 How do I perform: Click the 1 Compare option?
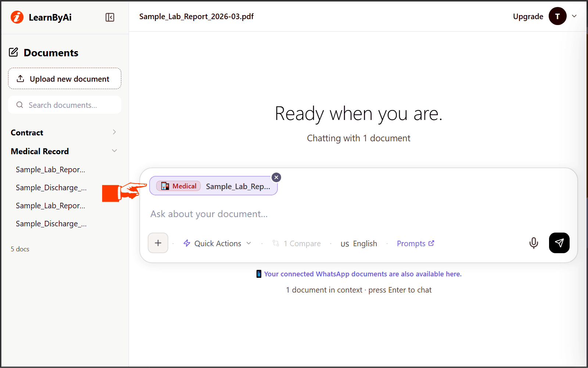pyautogui.click(x=297, y=243)
